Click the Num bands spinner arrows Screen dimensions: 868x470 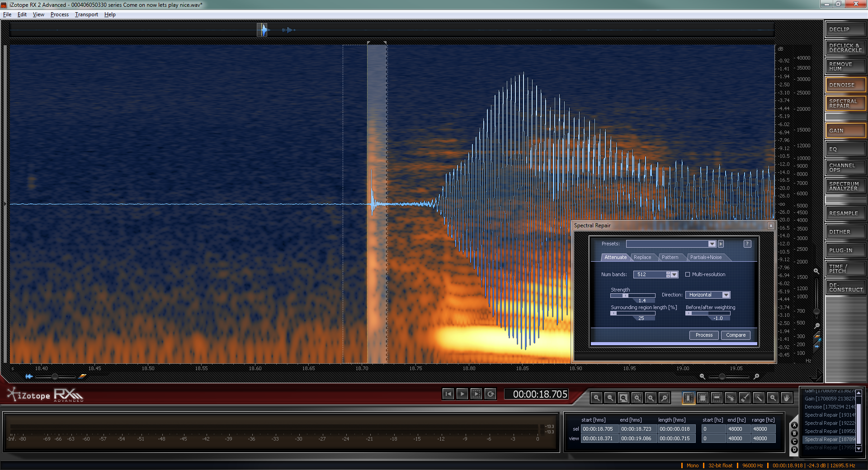(668, 274)
